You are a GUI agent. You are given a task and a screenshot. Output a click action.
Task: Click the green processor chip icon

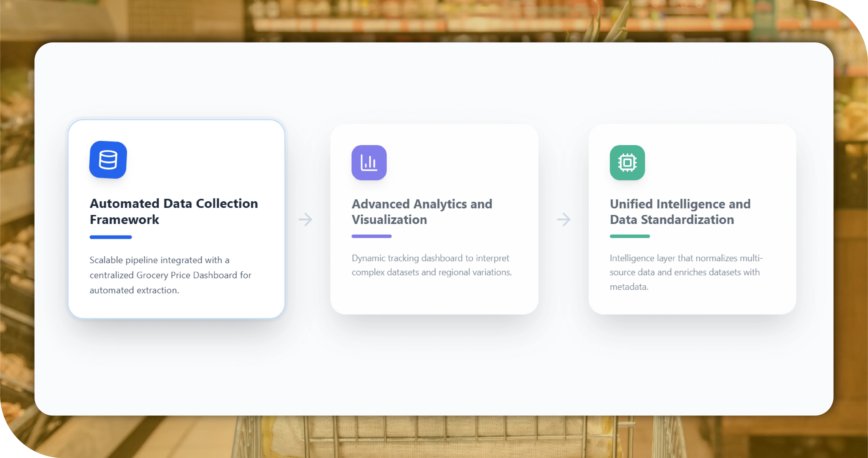(627, 163)
